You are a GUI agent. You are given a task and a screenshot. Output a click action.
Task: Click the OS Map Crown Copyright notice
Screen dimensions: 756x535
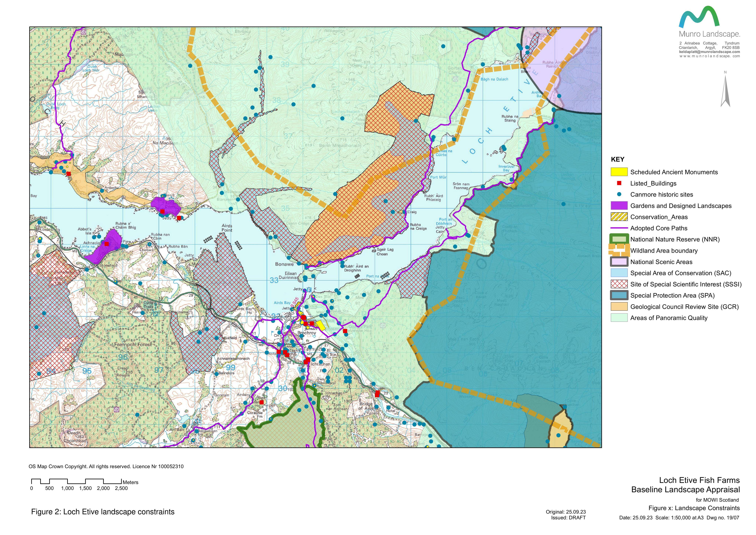106,466
